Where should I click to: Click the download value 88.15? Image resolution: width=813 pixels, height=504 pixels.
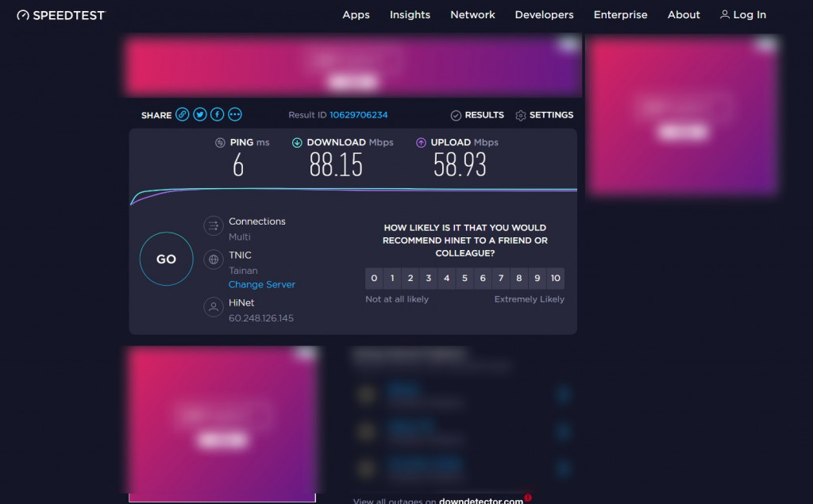pos(336,165)
